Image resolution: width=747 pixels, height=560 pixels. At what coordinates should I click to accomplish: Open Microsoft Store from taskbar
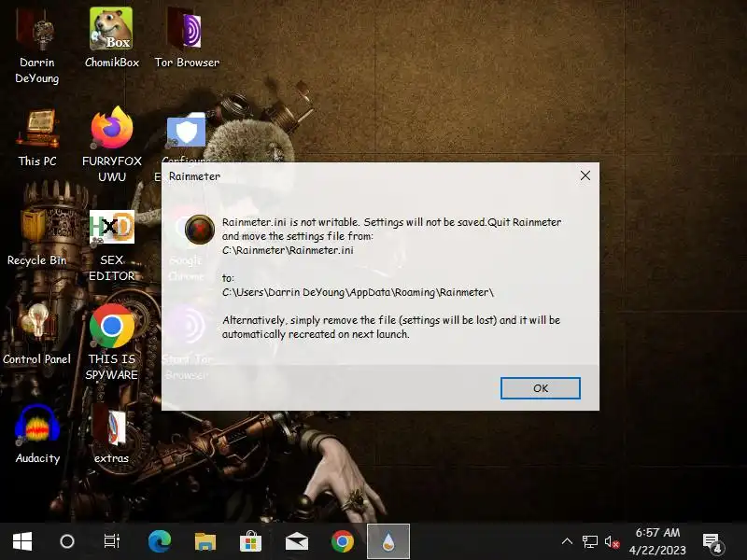[250, 541]
